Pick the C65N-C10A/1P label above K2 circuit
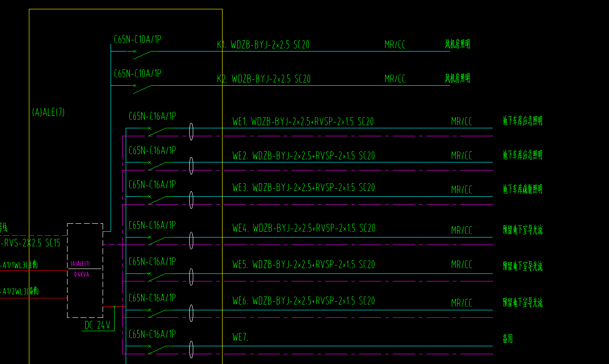609x364 pixels. point(137,73)
